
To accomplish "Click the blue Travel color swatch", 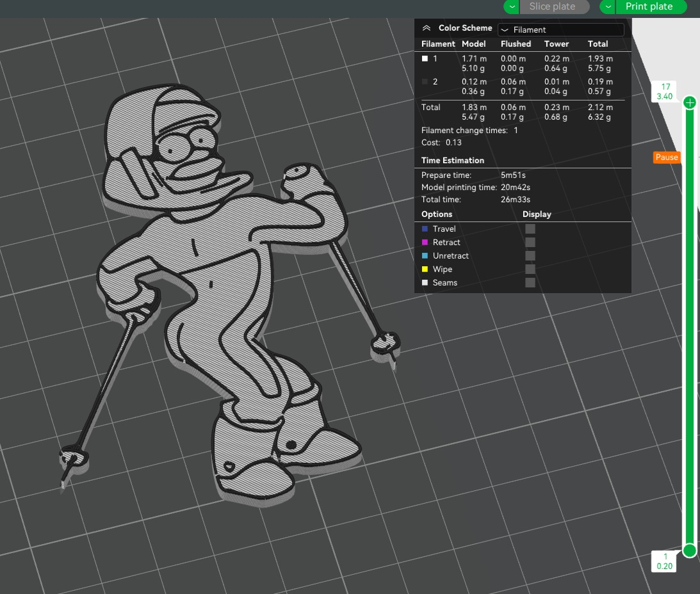I will [x=425, y=229].
